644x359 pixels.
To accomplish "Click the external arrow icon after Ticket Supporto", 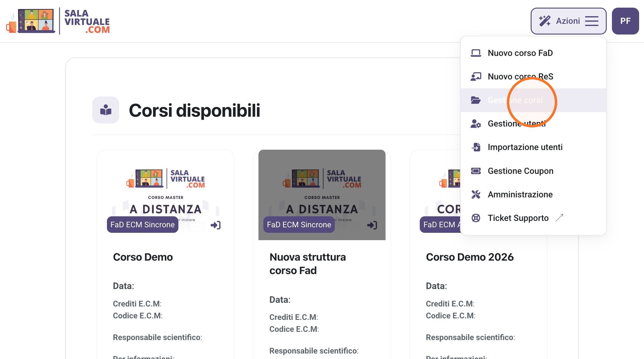I will click(x=559, y=218).
